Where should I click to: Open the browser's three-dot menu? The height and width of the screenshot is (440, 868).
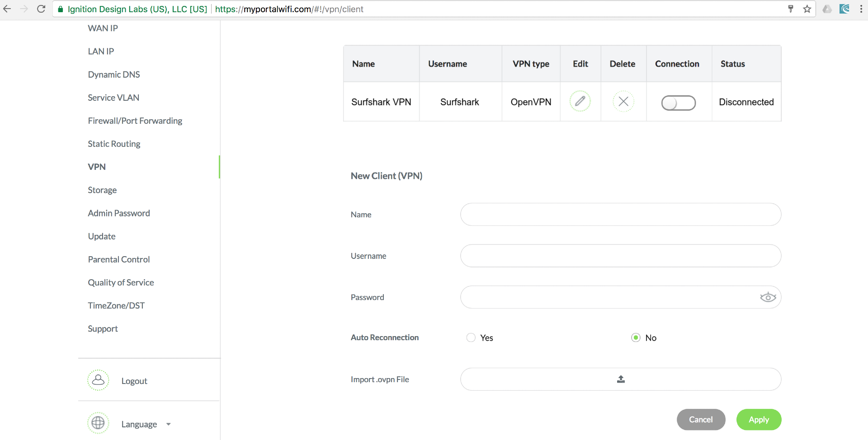pos(861,9)
